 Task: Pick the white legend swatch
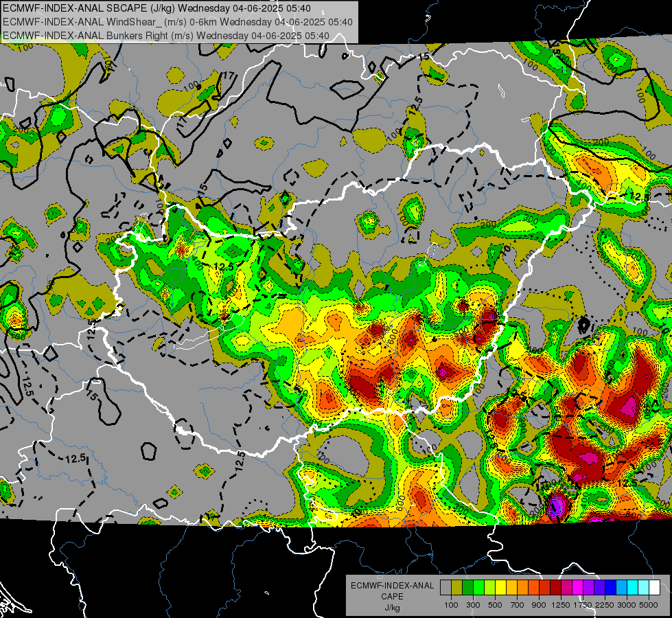point(654,588)
